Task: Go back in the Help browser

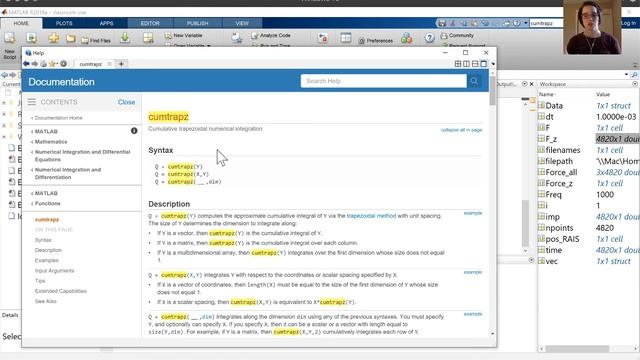Action: [x=26, y=64]
